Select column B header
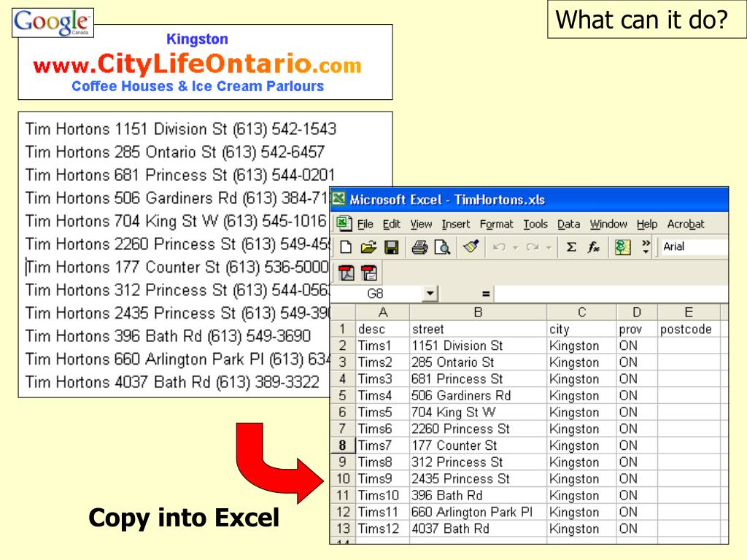Image resolution: width=747 pixels, height=560 pixels. tap(479, 312)
